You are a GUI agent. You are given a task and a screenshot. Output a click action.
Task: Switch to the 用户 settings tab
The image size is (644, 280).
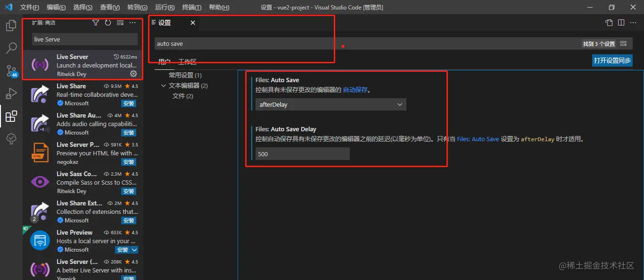pyautogui.click(x=164, y=62)
